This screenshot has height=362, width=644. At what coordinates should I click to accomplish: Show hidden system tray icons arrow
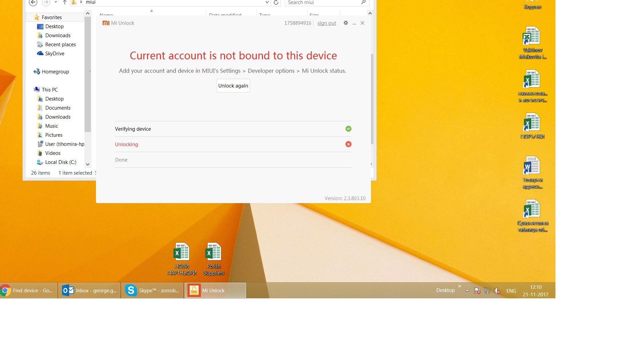(x=467, y=291)
